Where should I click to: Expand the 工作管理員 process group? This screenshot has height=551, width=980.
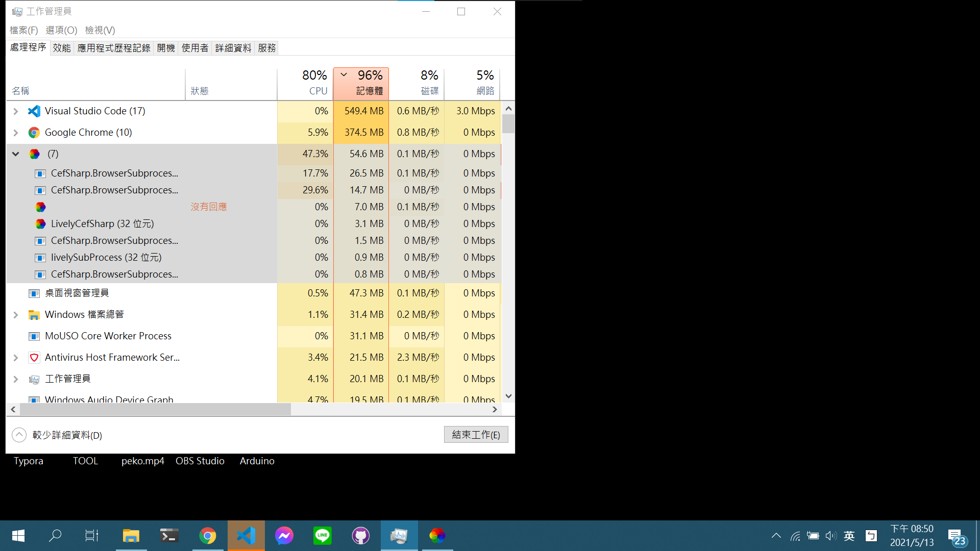click(x=16, y=379)
